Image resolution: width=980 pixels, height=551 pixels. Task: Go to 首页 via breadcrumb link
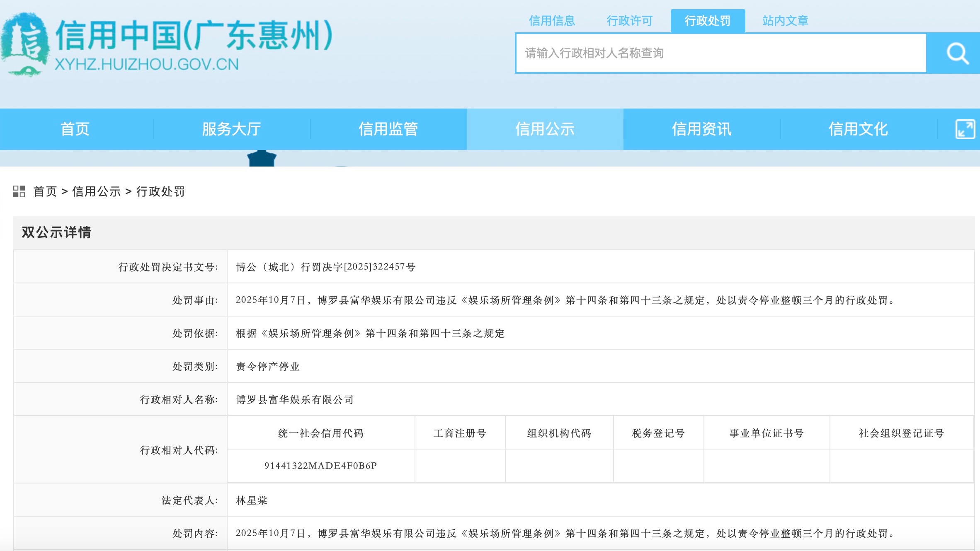(45, 191)
